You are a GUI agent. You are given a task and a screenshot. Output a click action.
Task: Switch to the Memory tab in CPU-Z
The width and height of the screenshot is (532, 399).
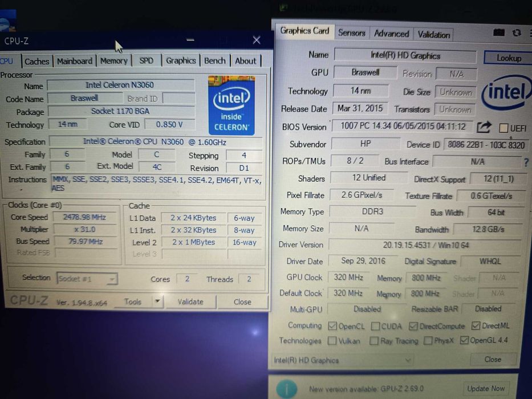[x=114, y=61]
